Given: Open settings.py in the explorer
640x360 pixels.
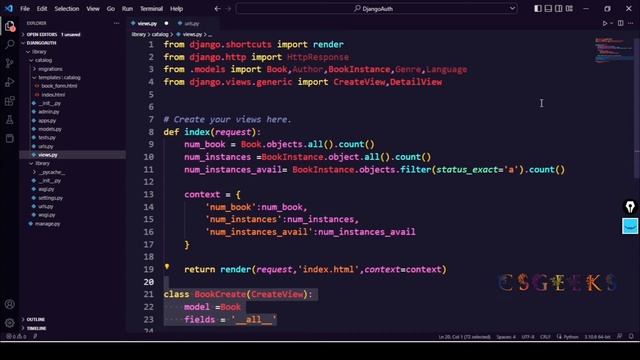Looking at the screenshot, I should tap(51, 198).
